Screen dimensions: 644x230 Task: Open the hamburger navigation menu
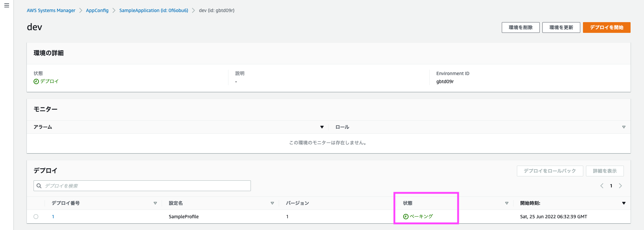point(6,6)
